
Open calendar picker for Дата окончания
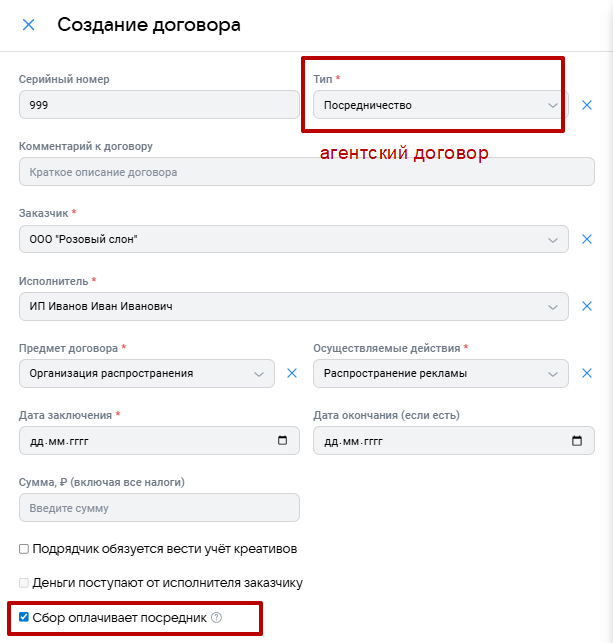[577, 440]
